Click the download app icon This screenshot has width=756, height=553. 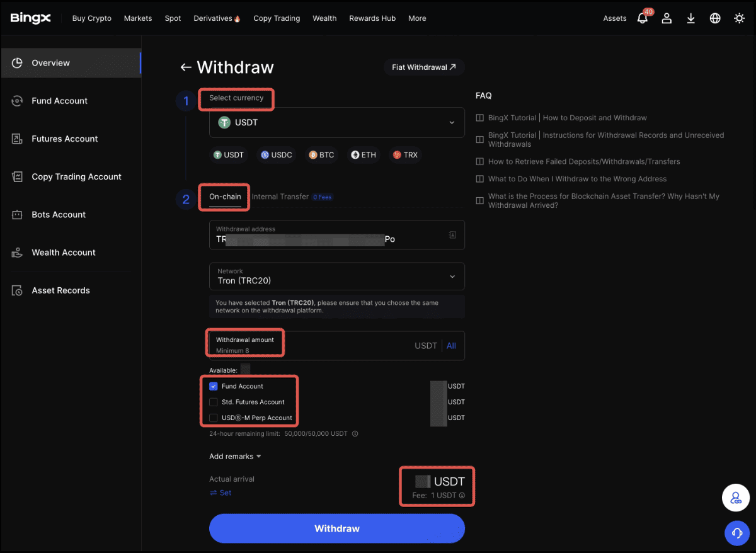coord(690,18)
